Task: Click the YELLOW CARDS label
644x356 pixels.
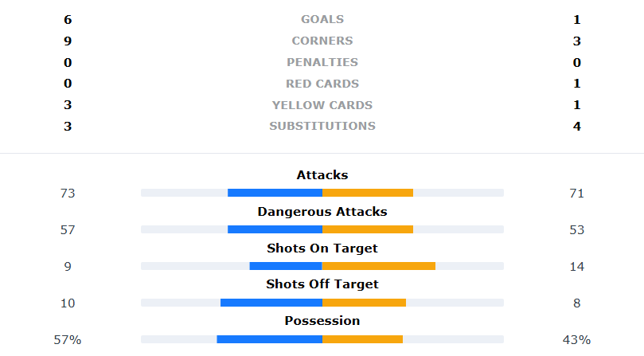Action: tap(322, 105)
